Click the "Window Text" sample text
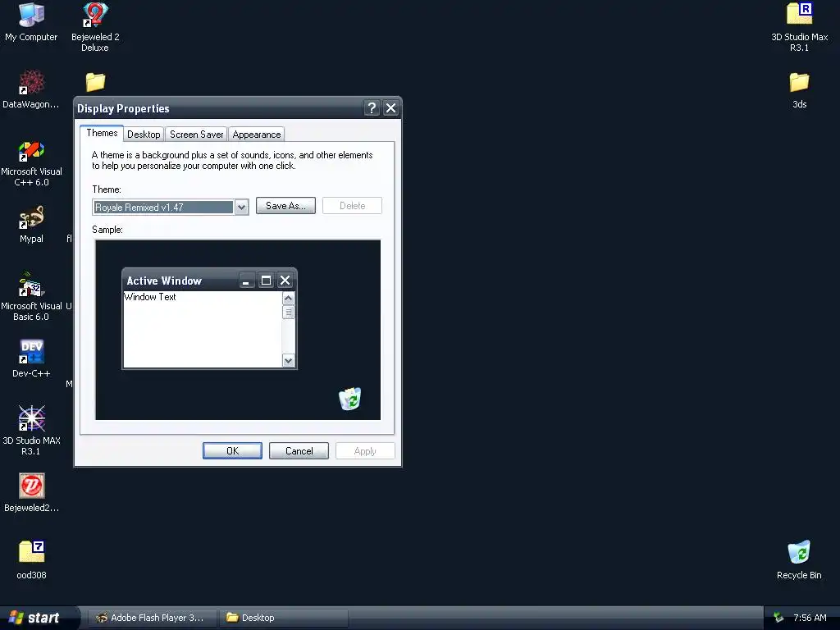 click(x=150, y=297)
